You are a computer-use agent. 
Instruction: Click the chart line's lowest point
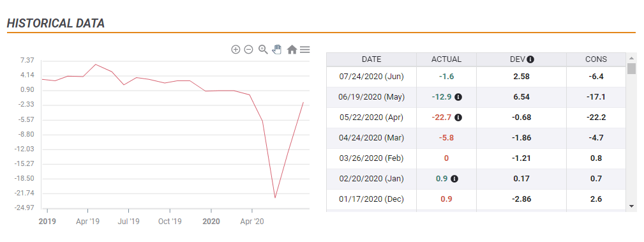pyautogui.click(x=275, y=198)
